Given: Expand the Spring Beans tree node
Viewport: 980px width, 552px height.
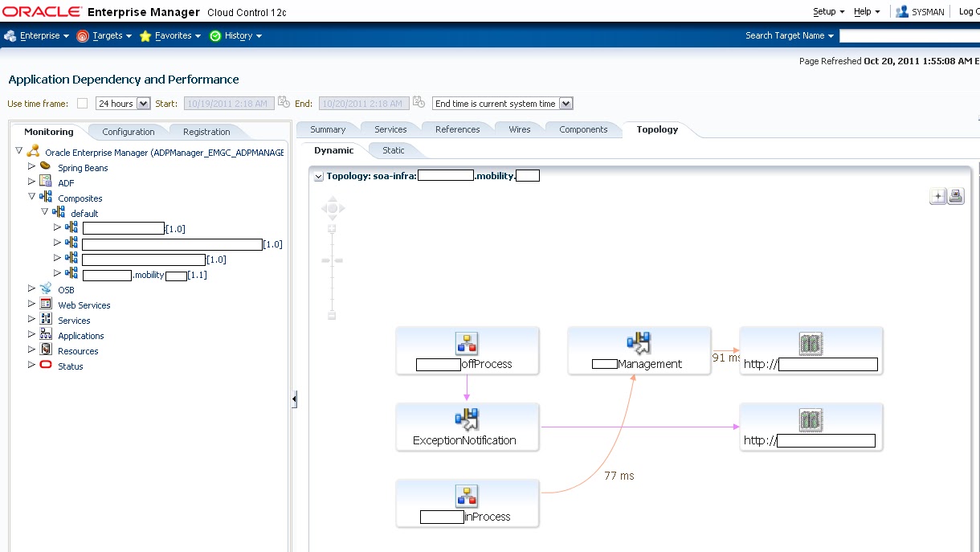Looking at the screenshot, I should pos(32,166).
